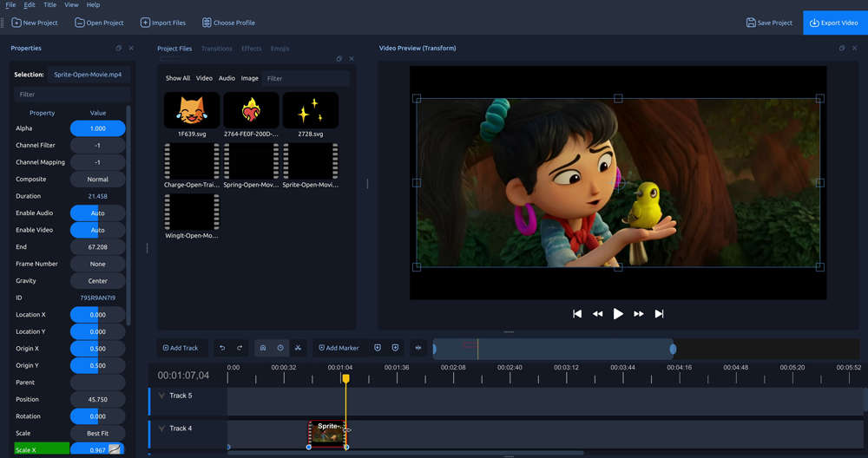868x458 pixels.
Task: Expand the Track 4 chevron
Action: pos(161,429)
